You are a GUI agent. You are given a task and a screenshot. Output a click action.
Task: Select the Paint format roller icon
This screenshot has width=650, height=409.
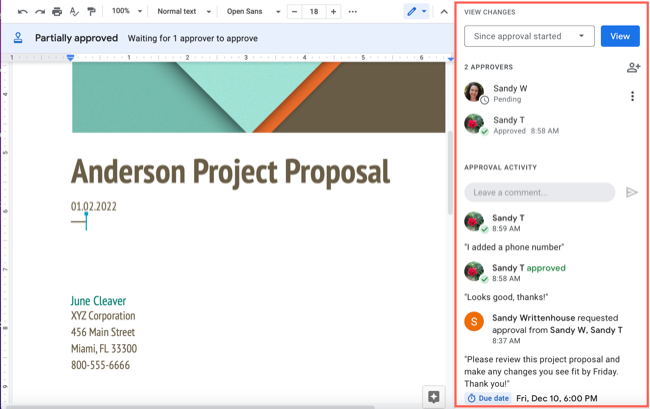click(92, 12)
